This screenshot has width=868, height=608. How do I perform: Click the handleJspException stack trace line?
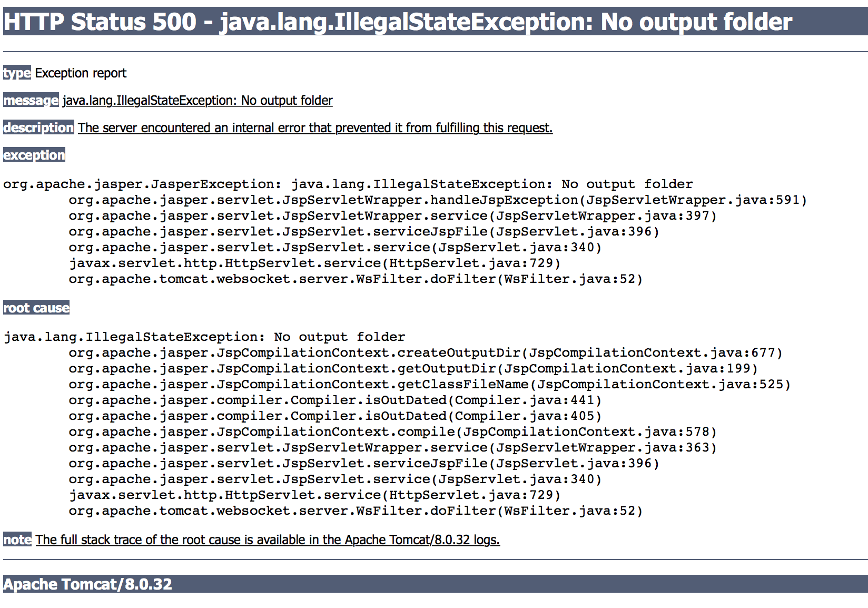click(x=438, y=200)
